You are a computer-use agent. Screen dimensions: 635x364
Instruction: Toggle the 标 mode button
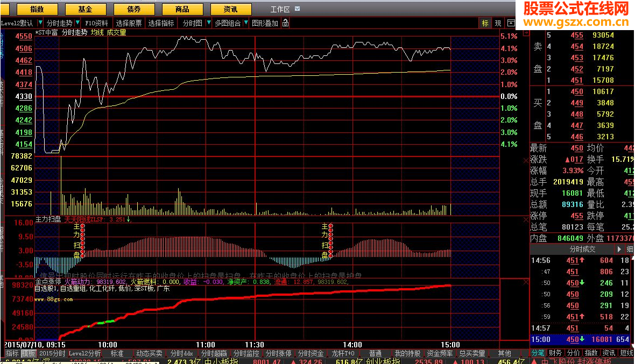[485, 23]
